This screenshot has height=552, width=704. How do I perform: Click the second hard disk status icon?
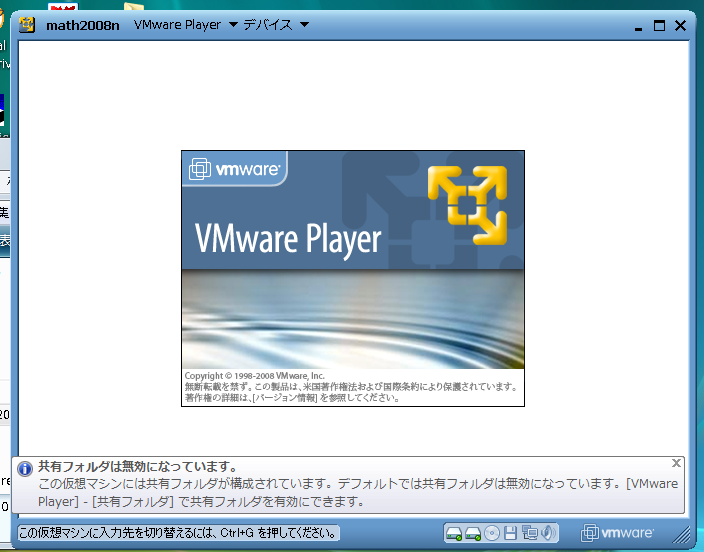point(472,534)
